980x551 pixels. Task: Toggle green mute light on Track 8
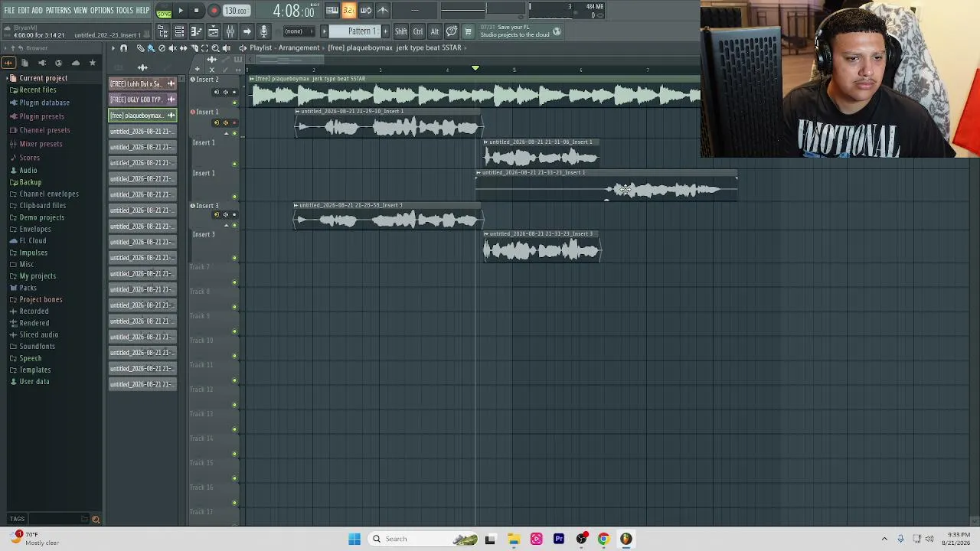[x=234, y=307]
